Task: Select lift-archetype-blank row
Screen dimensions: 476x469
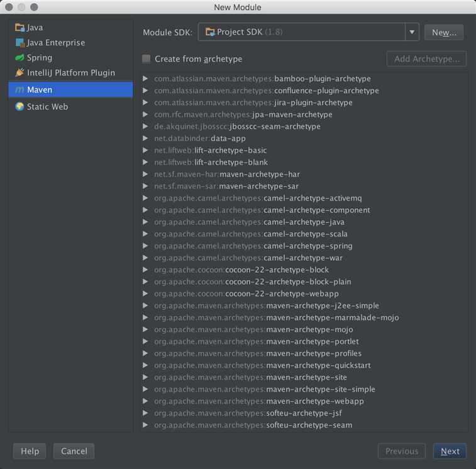Action: tap(304, 162)
